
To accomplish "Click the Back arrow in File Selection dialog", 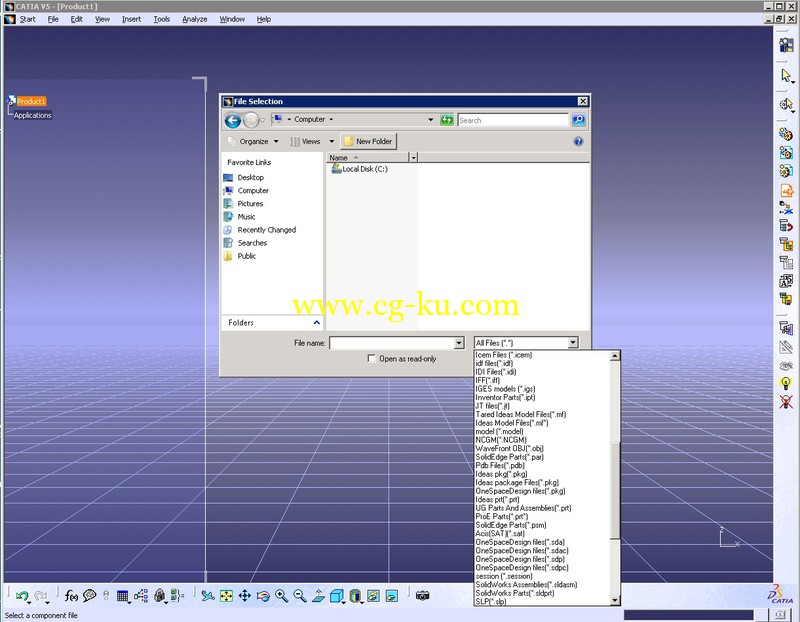I will (x=233, y=120).
